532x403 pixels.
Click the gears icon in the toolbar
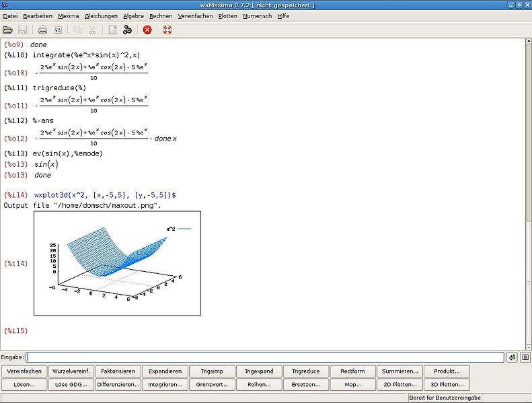(x=127, y=30)
